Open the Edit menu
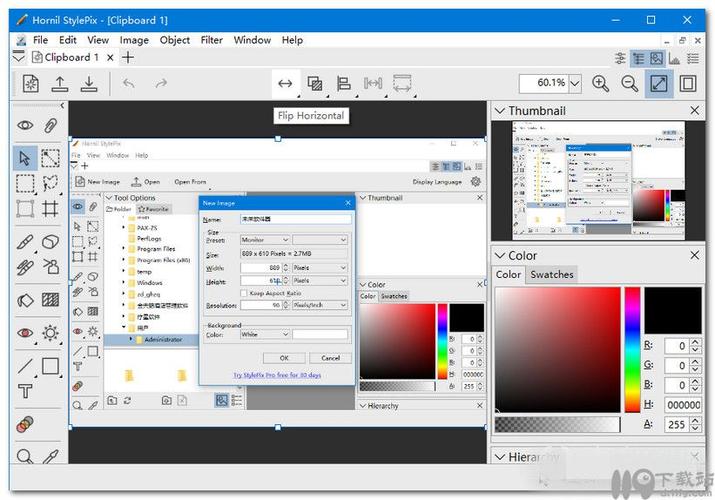 point(67,40)
